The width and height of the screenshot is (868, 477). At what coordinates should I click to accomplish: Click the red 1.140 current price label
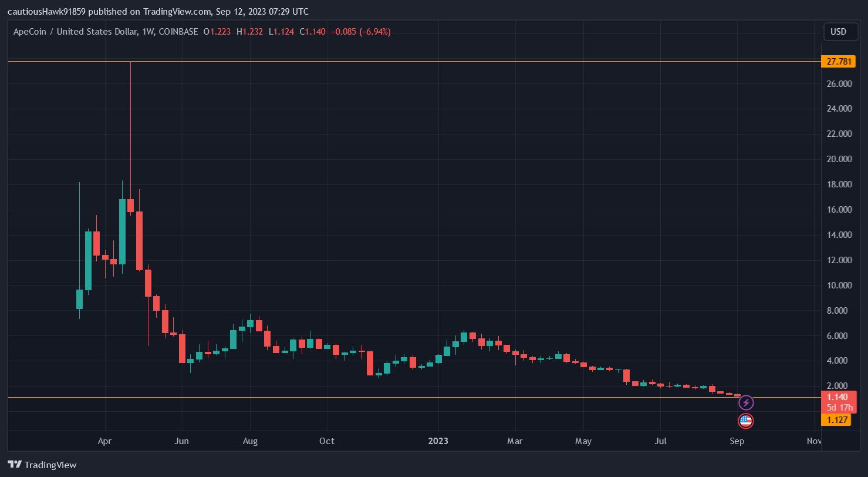837,397
